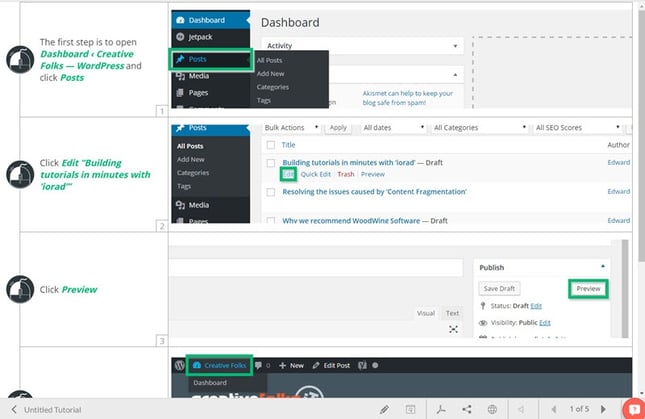Open the Bulk Actions dropdown
This screenshot has width=645, height=419.
click(292, 128)
